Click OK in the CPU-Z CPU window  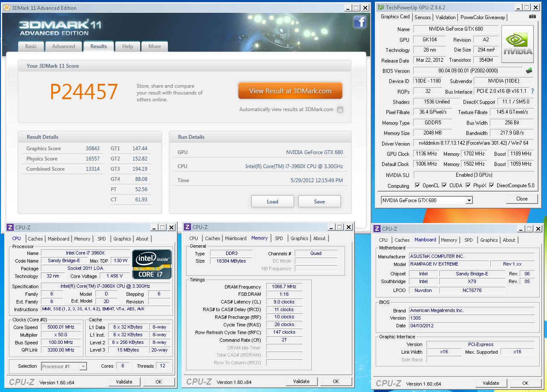pyautogui.click(x=158, y=382)
